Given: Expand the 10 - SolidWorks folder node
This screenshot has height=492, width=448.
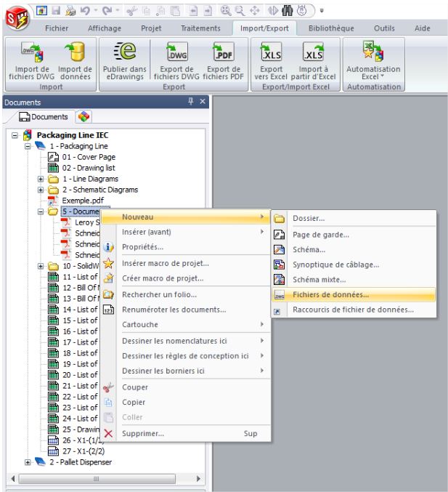Looking at the screenshot, I should click(x=41, y=267).
